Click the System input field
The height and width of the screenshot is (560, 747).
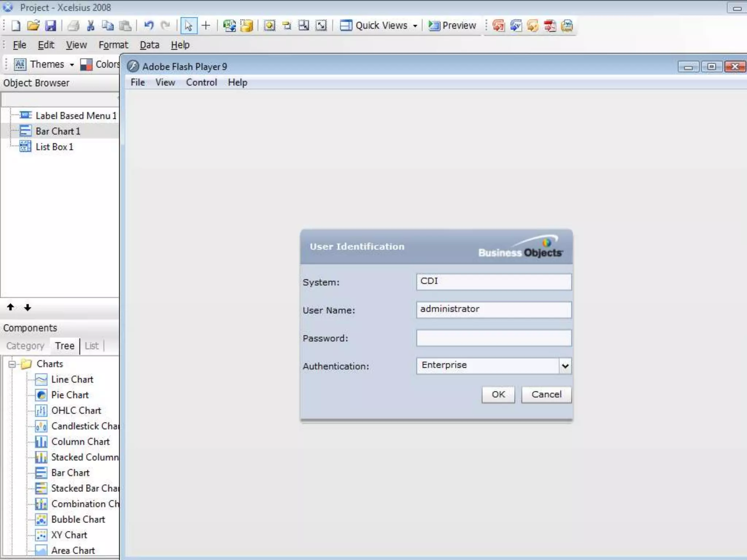pos(494,282)
